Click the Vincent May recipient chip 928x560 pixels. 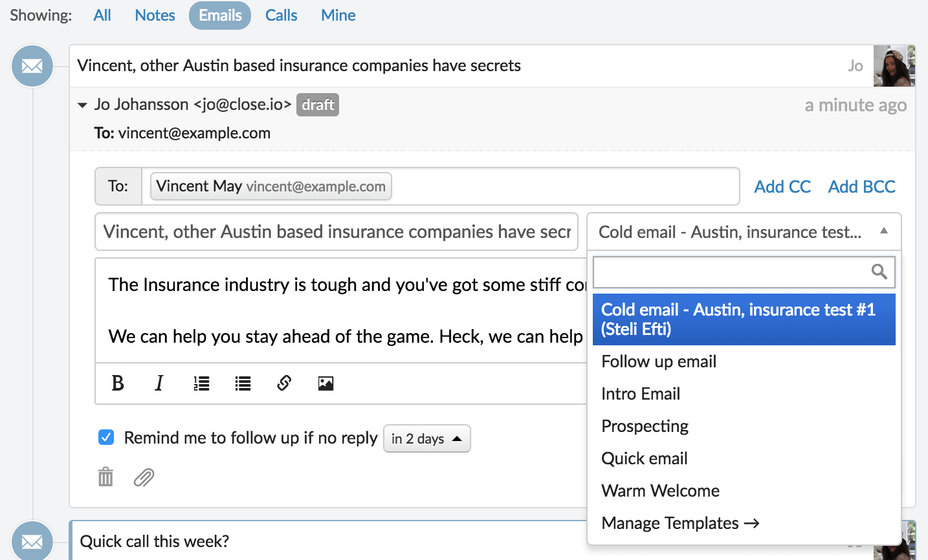pos(271,186)
